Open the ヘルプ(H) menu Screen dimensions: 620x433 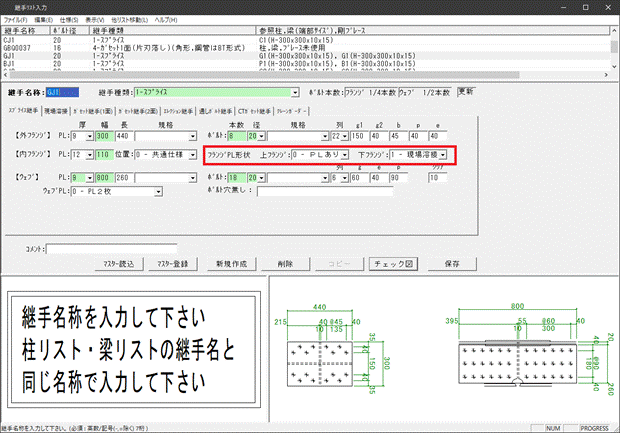(x=166, y=20)
